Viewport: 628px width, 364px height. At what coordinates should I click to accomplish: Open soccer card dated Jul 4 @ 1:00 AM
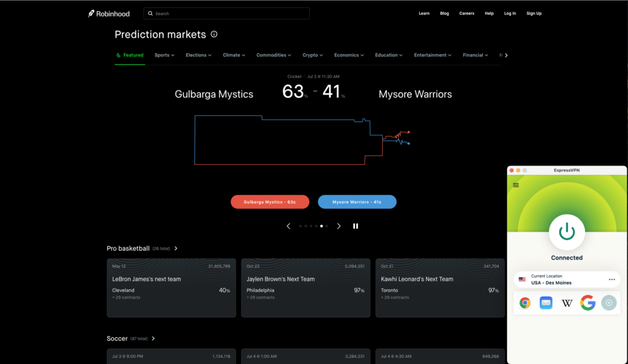[305, 357]
